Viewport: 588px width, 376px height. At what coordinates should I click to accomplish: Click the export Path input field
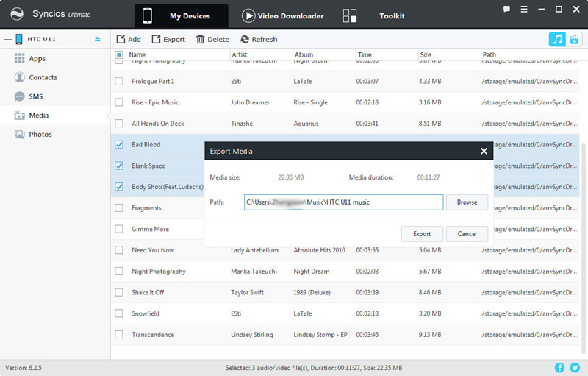[x=343, y=202]
